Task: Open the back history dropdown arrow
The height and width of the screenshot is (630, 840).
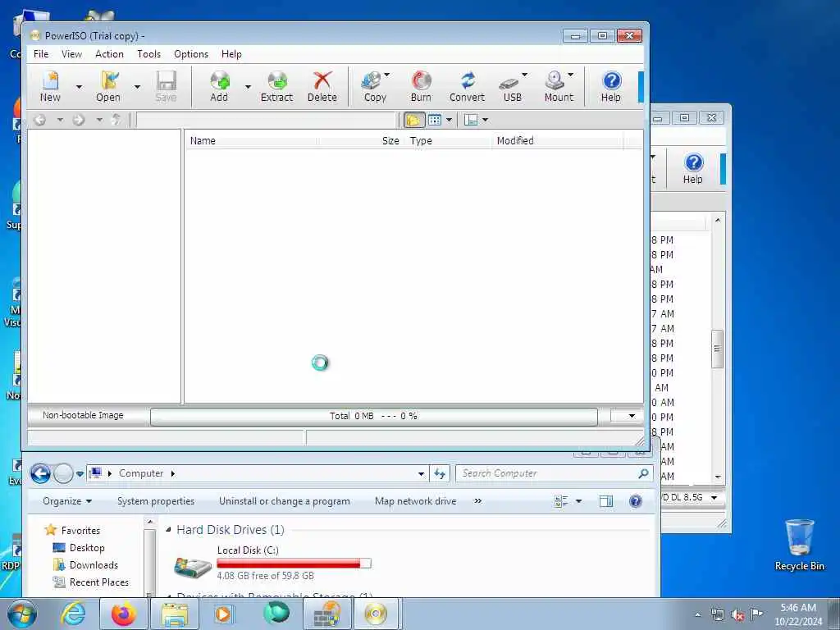Action: pos(59,120)
